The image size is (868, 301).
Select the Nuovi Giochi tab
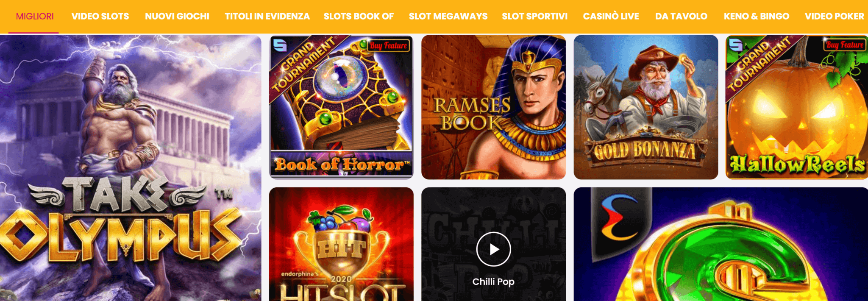(x=177, y=17)
